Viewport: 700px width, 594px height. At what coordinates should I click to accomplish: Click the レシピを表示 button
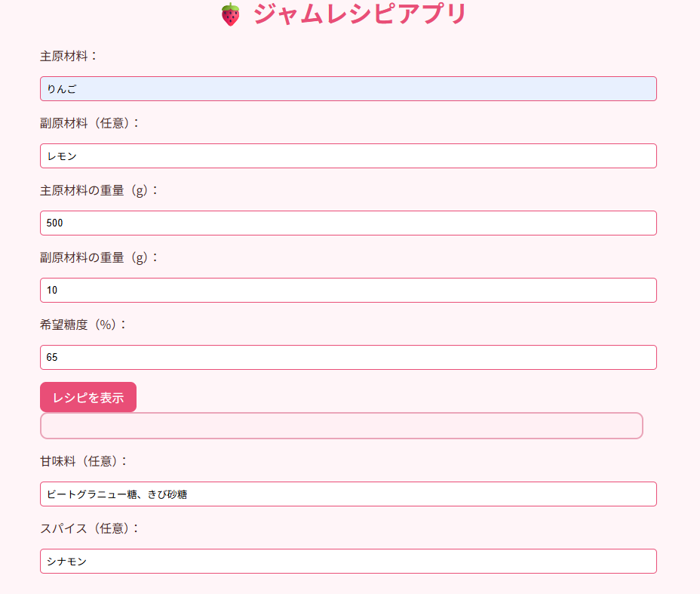pyautogui.click(x=88, y=397)
